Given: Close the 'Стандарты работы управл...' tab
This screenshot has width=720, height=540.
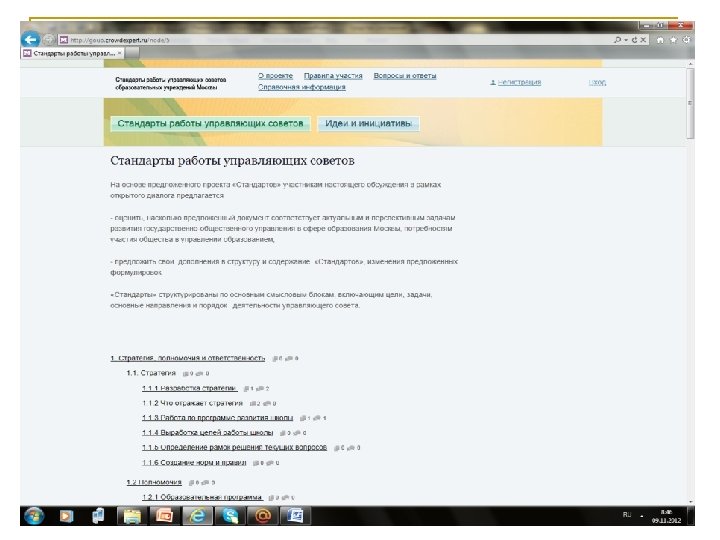Looking at the screenshot, I should click(x=119, y=53).
